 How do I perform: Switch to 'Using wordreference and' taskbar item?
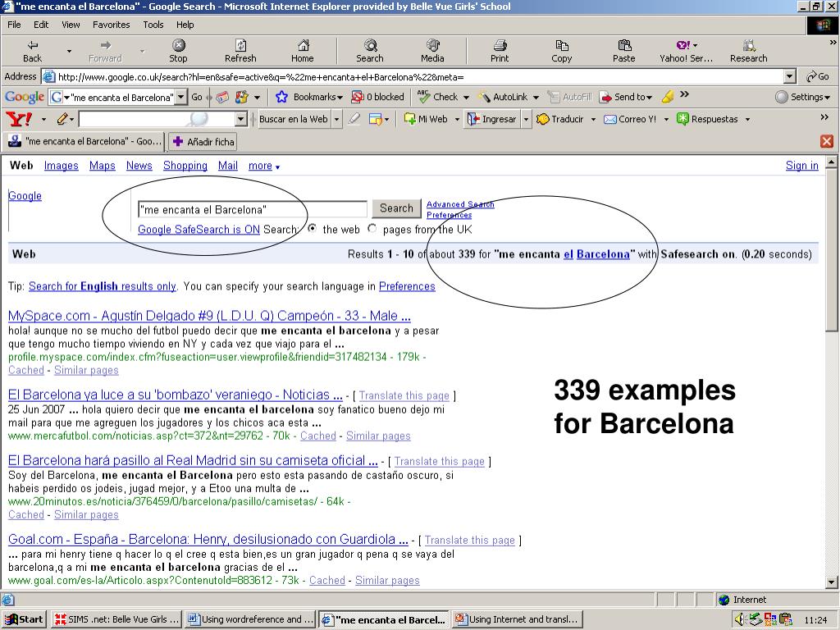click(250, 619)
